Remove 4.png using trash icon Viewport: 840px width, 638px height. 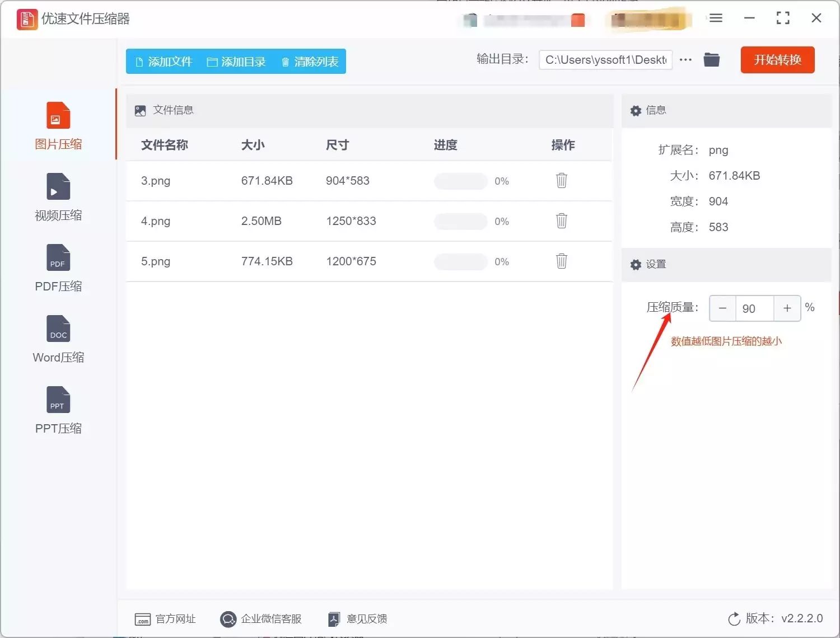tap(562, 221)
